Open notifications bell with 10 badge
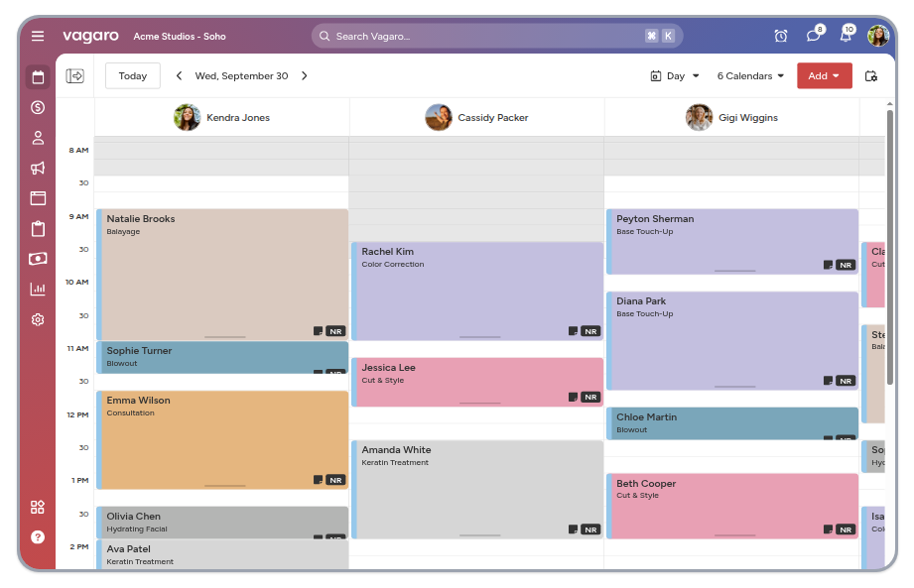 tap(847, 35)
